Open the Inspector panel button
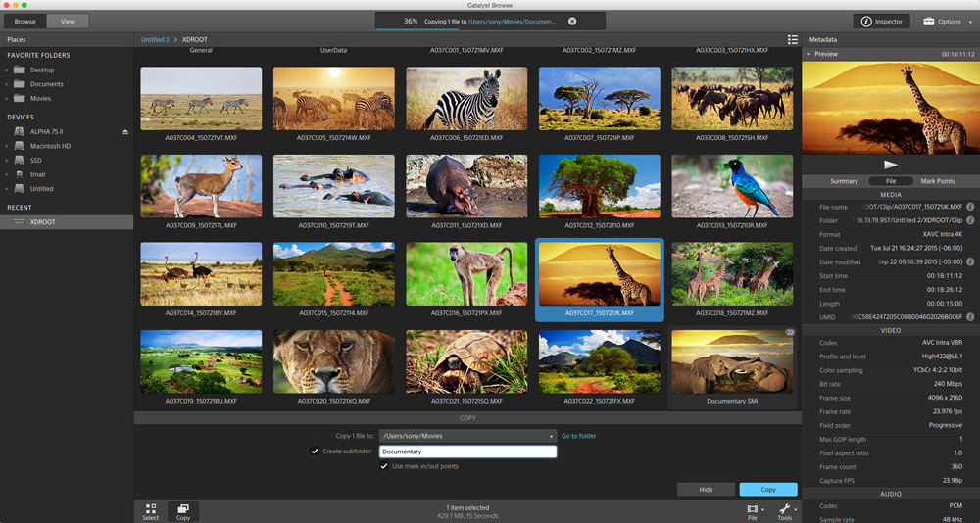 [x=881, y=22]
